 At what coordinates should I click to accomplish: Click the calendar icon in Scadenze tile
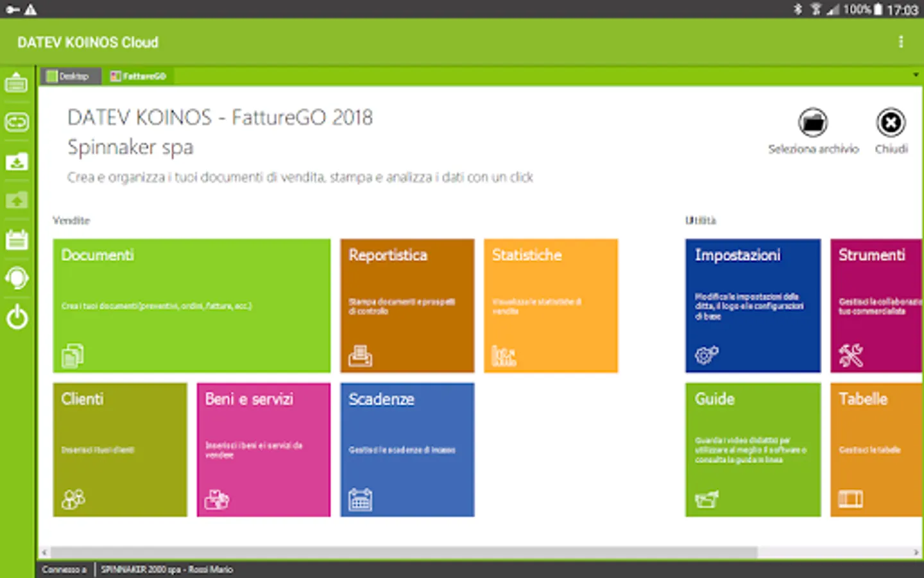[x=360, y=499]
